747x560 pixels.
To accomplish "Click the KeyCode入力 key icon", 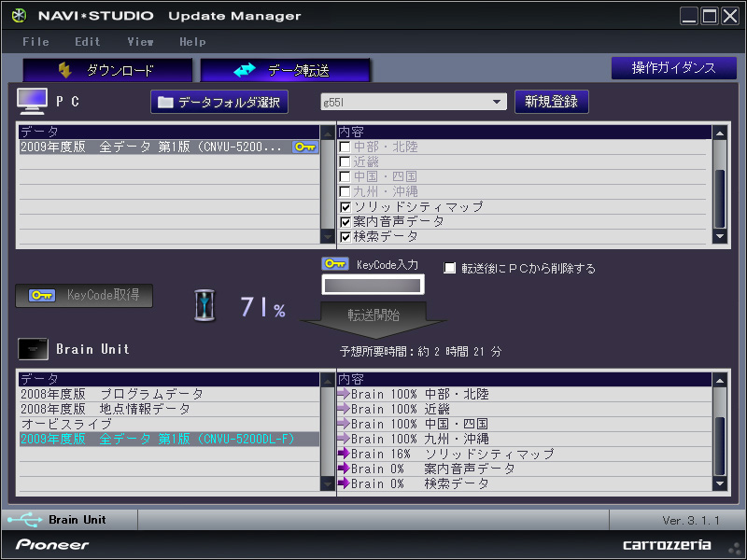I will click(x=335, y=265).
